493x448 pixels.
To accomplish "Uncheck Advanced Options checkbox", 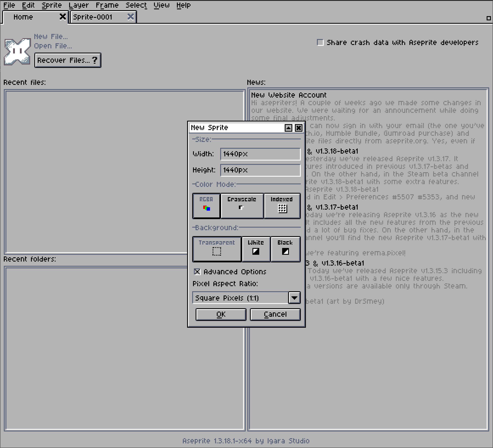I will [x=197, y=272].
